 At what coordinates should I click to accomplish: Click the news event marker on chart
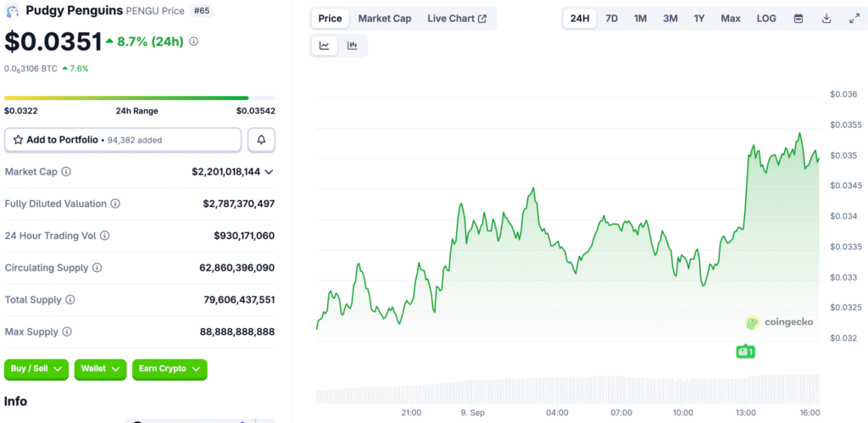pyautogui.click(x=745, y=351)
